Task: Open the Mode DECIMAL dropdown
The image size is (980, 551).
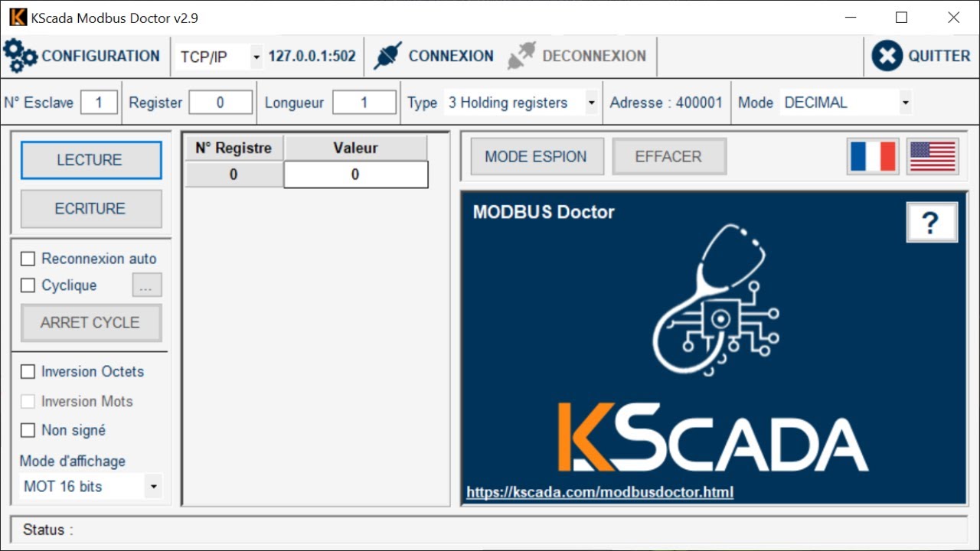Action: click(x=906, y=103)
